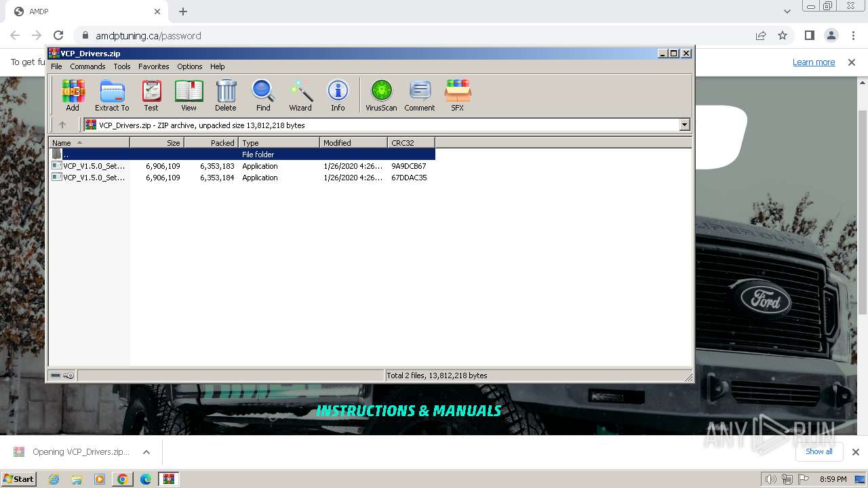Click the Chrome forward button
Screen dimensions: 868x488
point(37,35)
